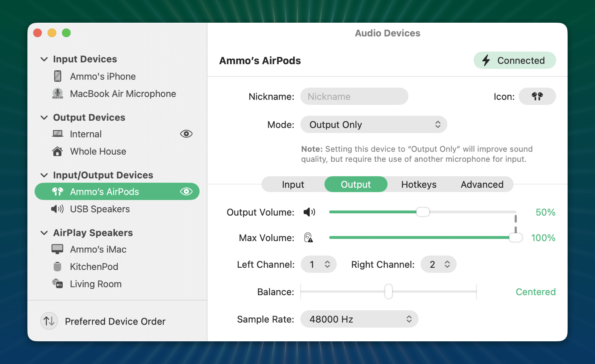Open the Mode dropdown showing Output Only
The height and width of the screenshot is (364, 595).
pos(373,124)
